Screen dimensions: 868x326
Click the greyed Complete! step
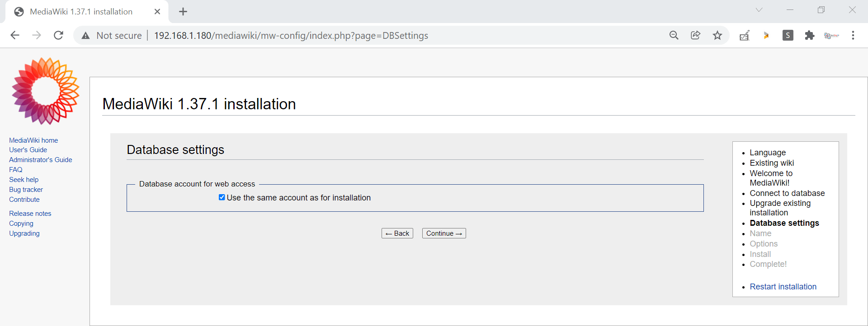coord(768,264)
